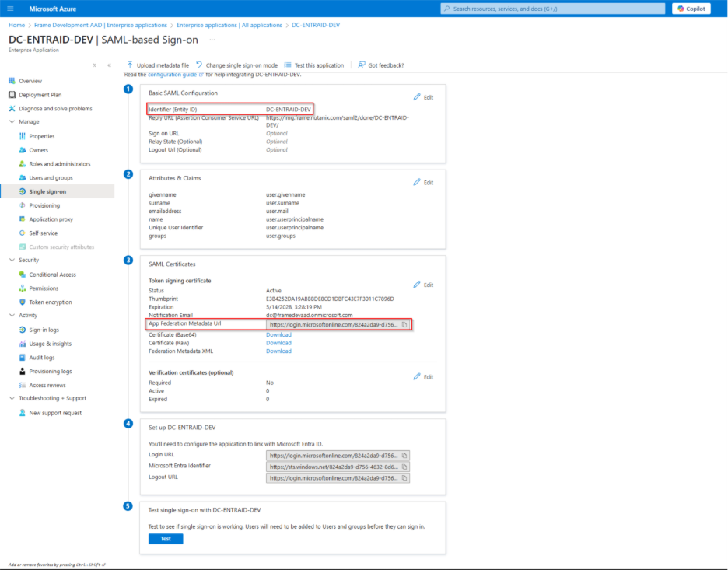
Task: Collapse the Activity section in sidebar
Action: 12,316
